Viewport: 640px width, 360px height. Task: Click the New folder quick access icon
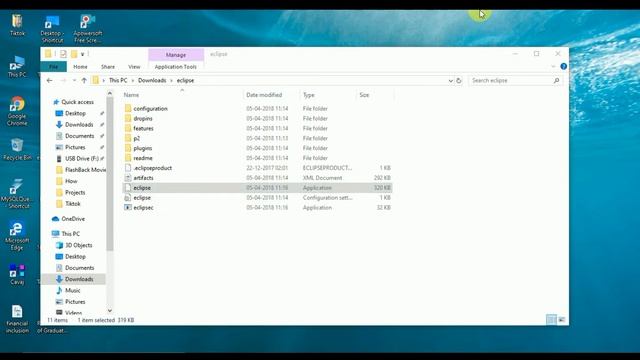tap(74, 54)
